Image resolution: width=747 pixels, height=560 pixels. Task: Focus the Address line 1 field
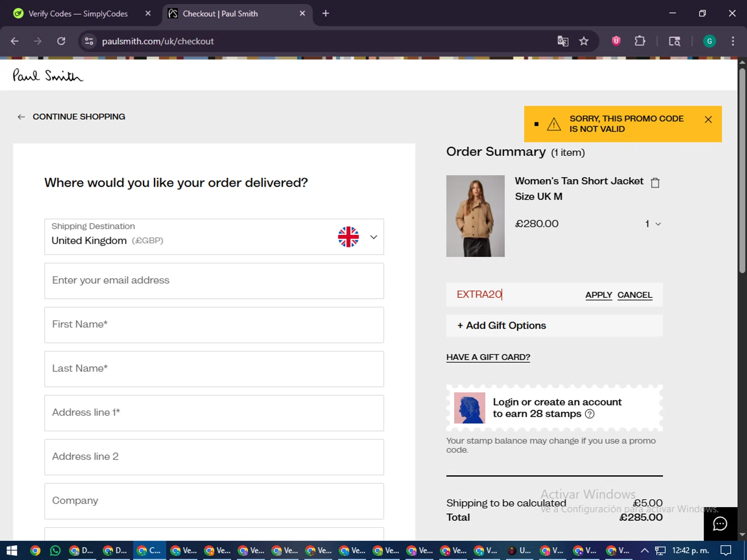(x=214, y=413)
